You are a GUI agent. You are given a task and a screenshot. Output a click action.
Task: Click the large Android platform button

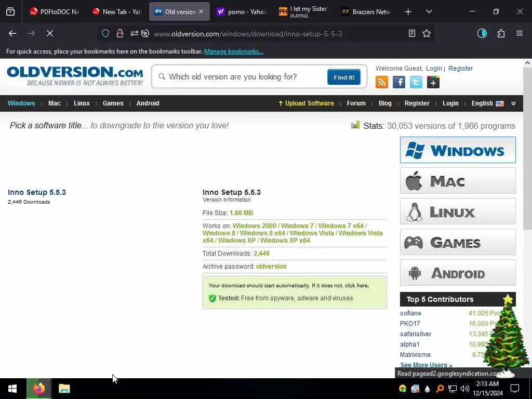(458, 272)
